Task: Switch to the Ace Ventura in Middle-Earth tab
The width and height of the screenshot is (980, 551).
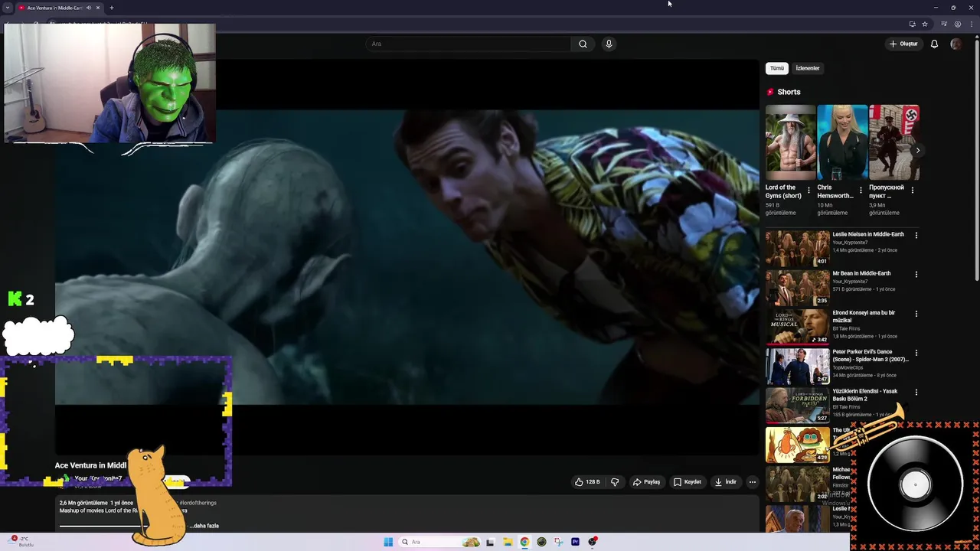Action: pos(54,8)
